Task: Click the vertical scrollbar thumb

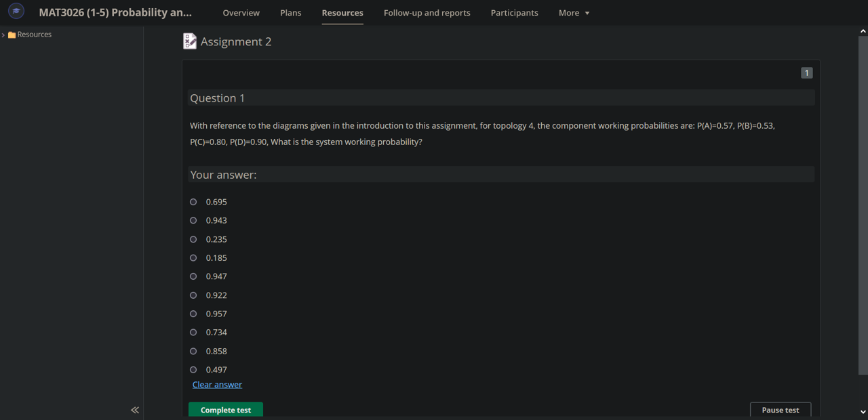Action: pos(863,205)
